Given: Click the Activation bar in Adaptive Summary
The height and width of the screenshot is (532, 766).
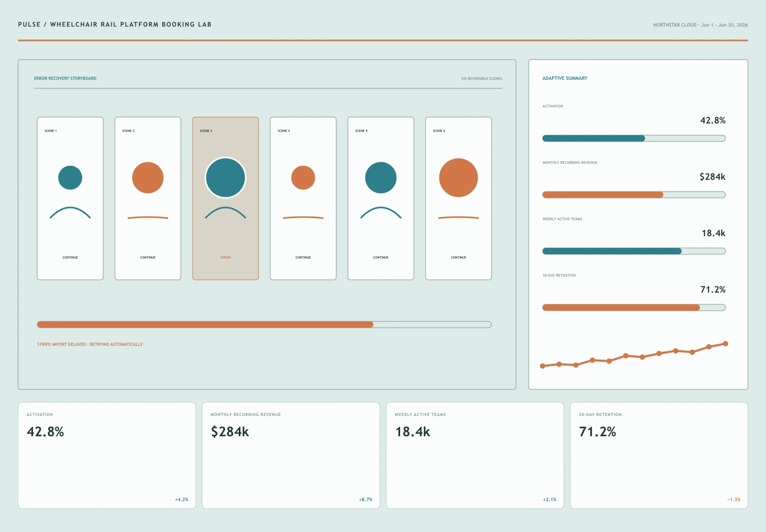Looking at the screenshot, I should pos(634,138).
